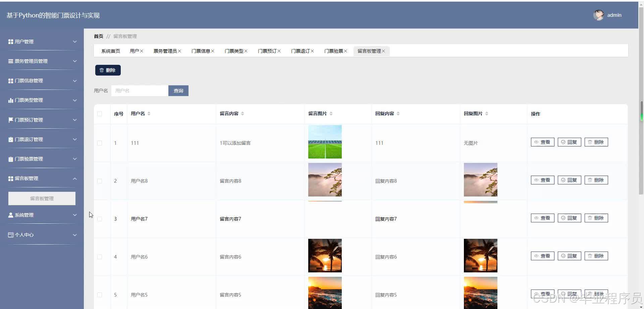Click the 票务管理员管理 list icon

click(x=11, y=61)
